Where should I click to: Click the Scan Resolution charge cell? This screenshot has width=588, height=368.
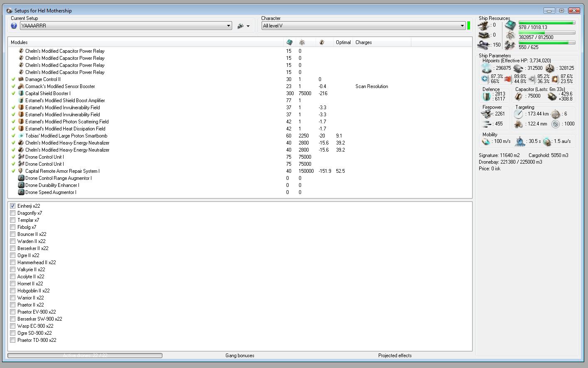[372, 86]
